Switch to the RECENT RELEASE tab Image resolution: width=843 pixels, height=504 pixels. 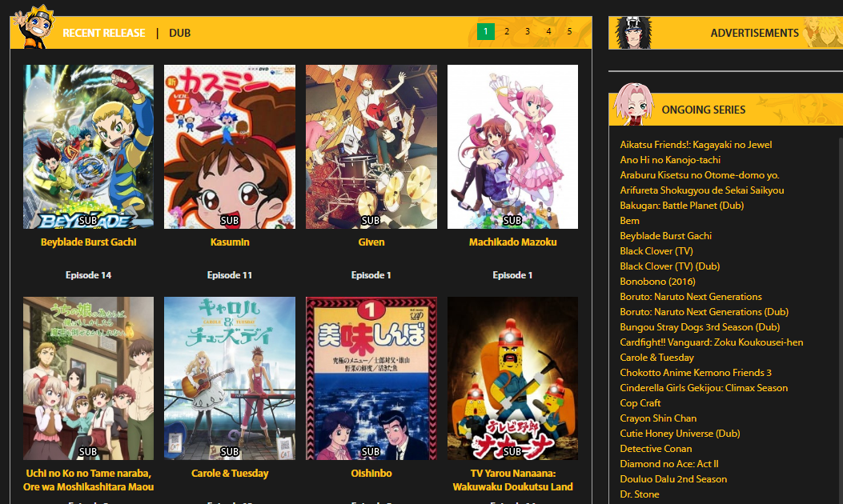coord(104,33)
